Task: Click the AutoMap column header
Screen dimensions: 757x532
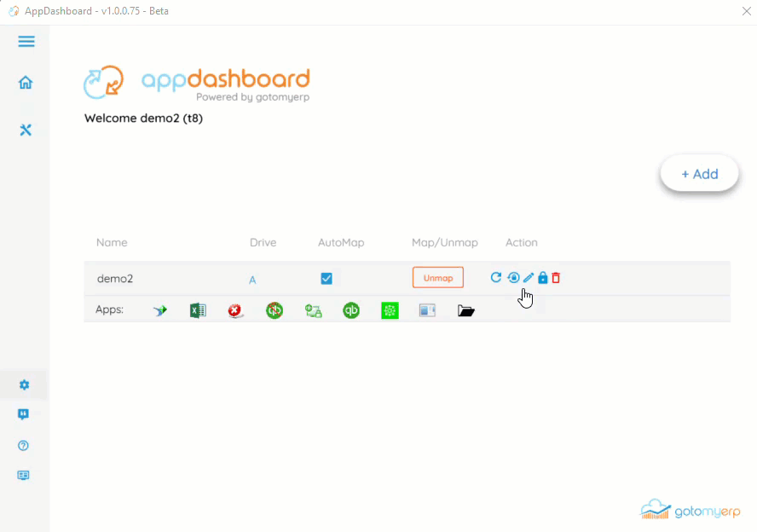Action: pos(341,242)
